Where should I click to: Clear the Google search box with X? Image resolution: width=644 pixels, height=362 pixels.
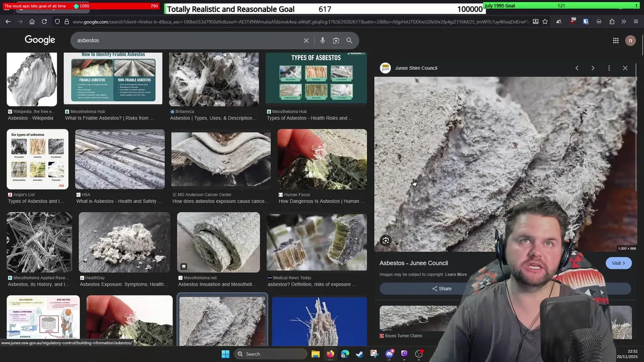pyautogui.click(x=306, y=40)
